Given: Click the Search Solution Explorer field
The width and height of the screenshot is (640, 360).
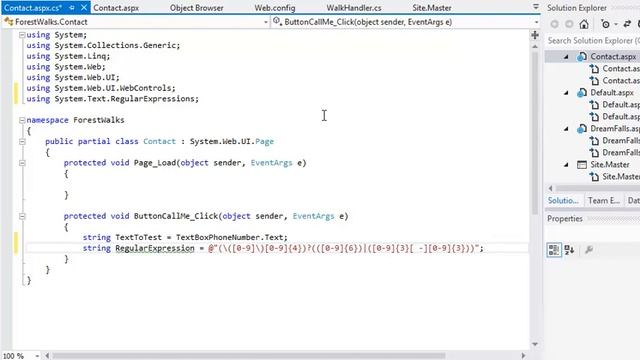Looking at the screenshot, I should pos(592,40).
